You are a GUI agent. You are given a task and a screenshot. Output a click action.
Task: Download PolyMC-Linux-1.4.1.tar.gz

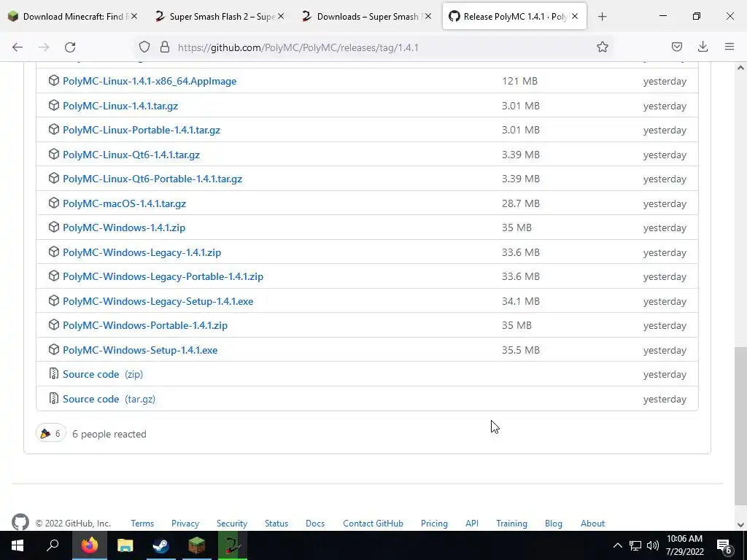click(x=120, y=106)
